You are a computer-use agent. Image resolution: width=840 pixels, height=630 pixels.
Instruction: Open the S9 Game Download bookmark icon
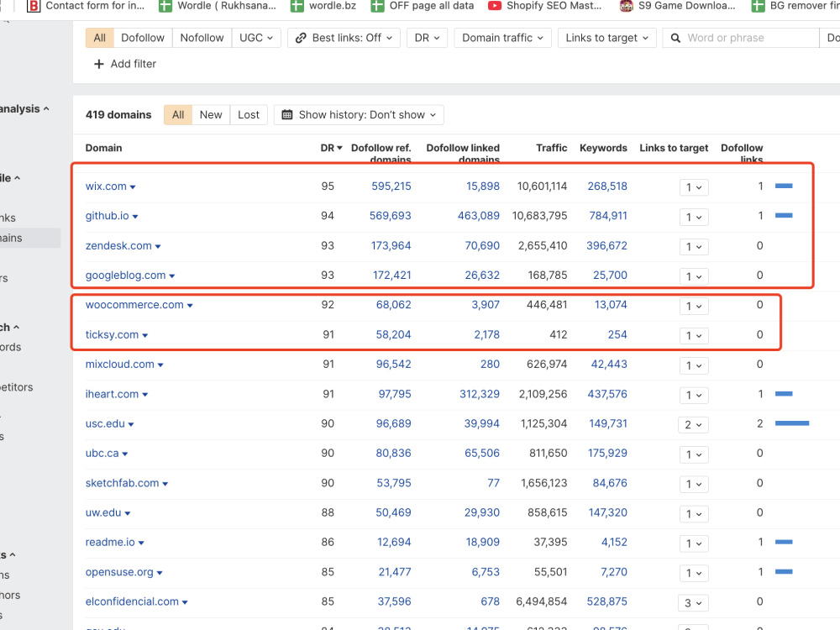pos(626,6)
